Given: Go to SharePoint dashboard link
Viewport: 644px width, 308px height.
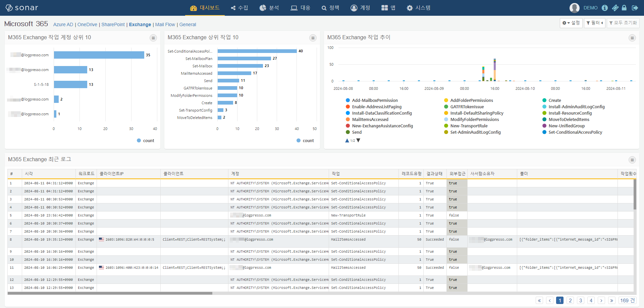Looking at the screenshot, I should [113, 24].
